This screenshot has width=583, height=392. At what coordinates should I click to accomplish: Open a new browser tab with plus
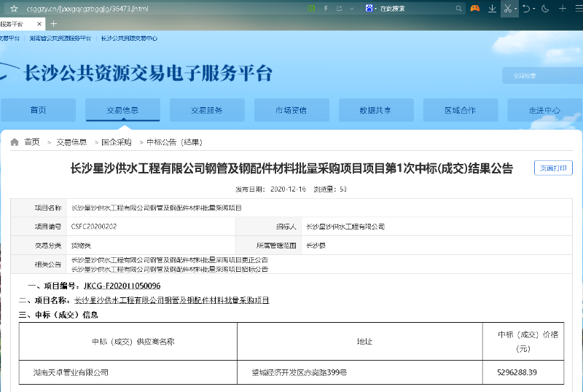[54, 24]
